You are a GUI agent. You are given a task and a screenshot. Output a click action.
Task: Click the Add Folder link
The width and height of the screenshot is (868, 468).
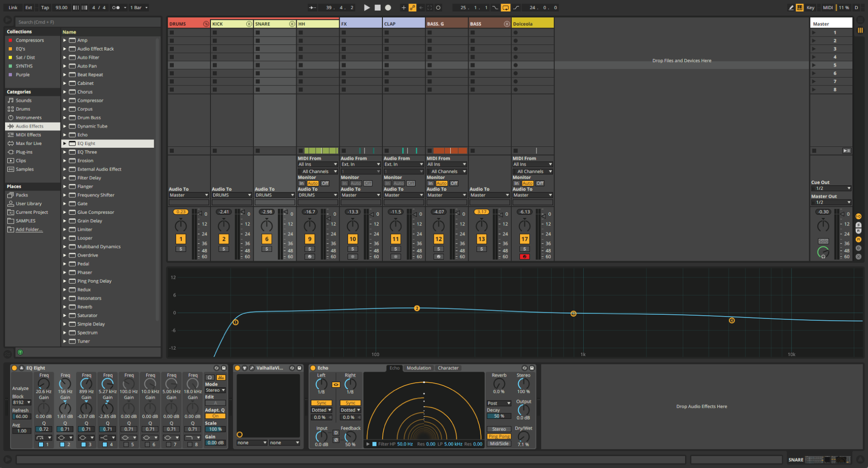(29, 229)
